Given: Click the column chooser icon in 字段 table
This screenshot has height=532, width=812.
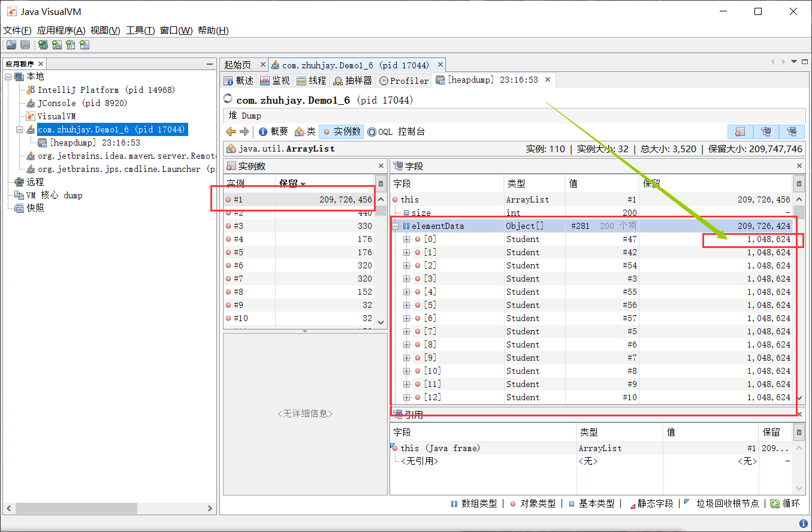Looking at the screenshot, I should (x=798, y=184).
